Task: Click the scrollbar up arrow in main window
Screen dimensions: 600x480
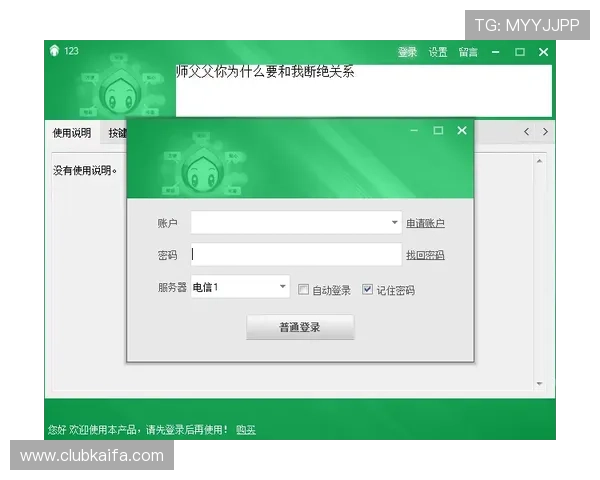Action: [x=539, y=161]
